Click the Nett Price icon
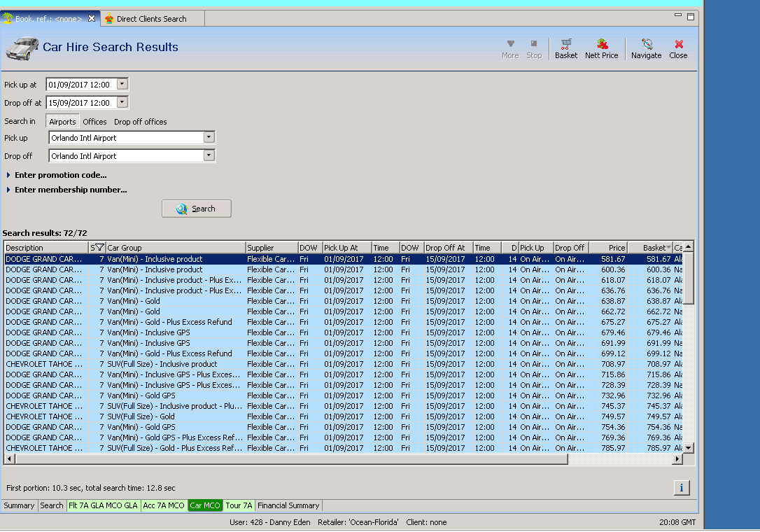The height and width of the screenshot is (532, 760). [x=601, y=48]
